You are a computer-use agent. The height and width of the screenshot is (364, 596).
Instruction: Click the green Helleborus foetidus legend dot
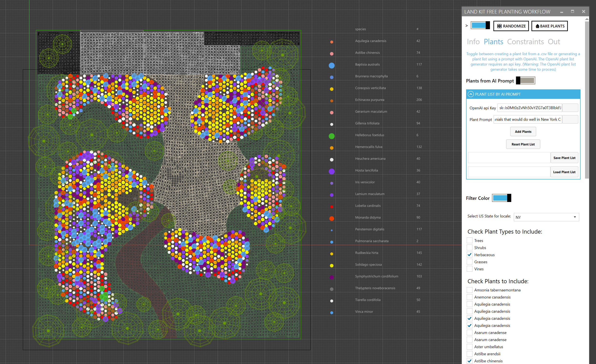tap(332, 136)
